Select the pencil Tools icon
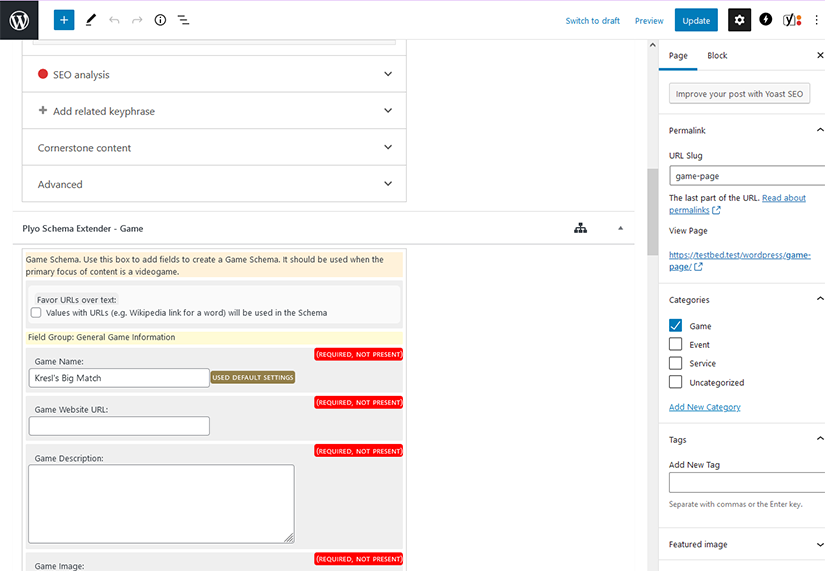 point(91,20)
